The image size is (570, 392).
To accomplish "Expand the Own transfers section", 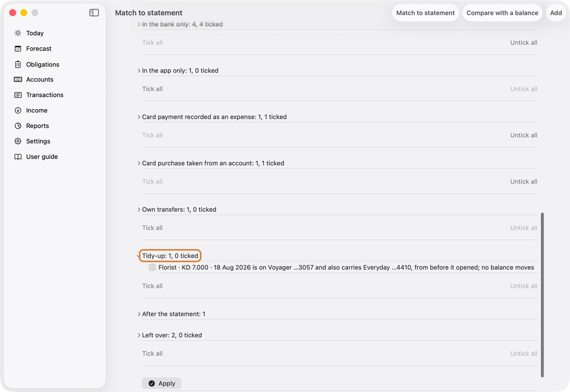I will 139,210.
